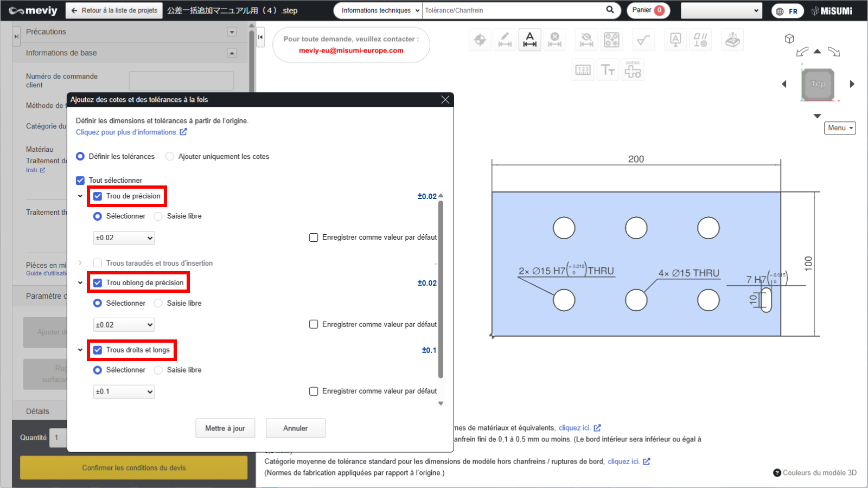The height and width of the screenshot is (488, 868).
Task: Open the view Menu dropdown
Action: click(x=839, y=128)
